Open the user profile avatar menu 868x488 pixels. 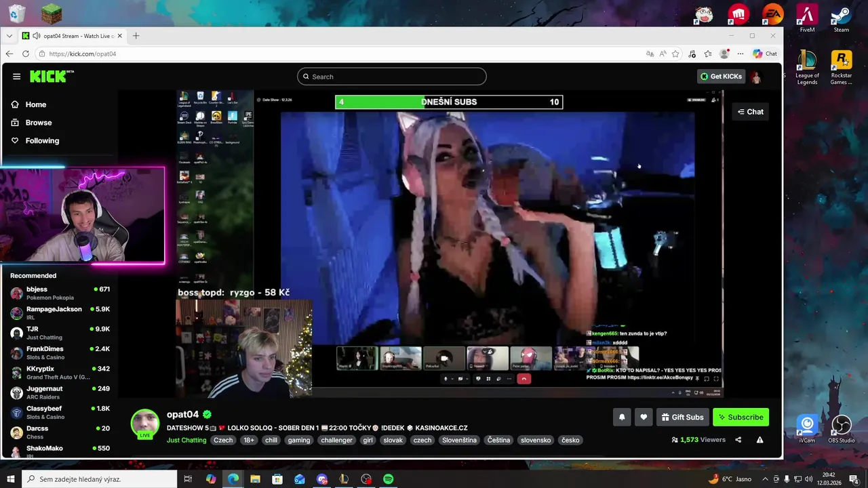pos(756,77)
